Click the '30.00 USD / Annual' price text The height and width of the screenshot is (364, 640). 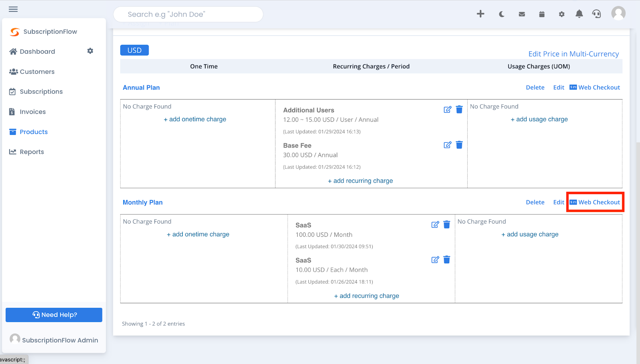coord(310,155)
